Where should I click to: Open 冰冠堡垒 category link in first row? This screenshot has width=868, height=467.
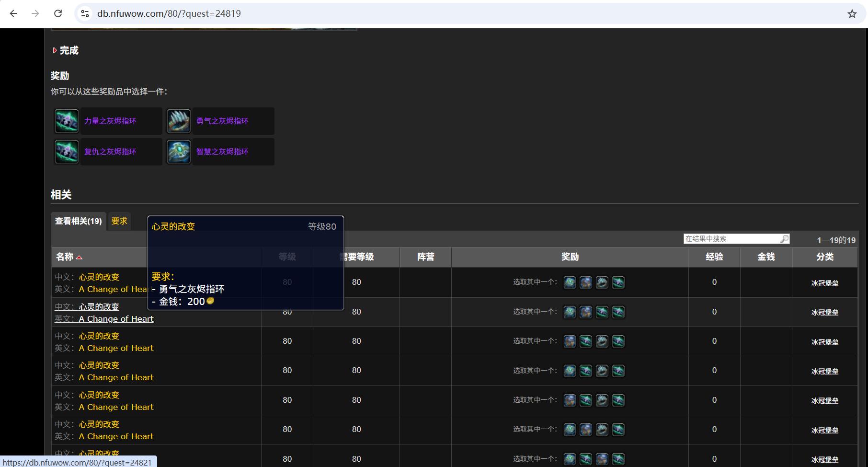[825, 283]
